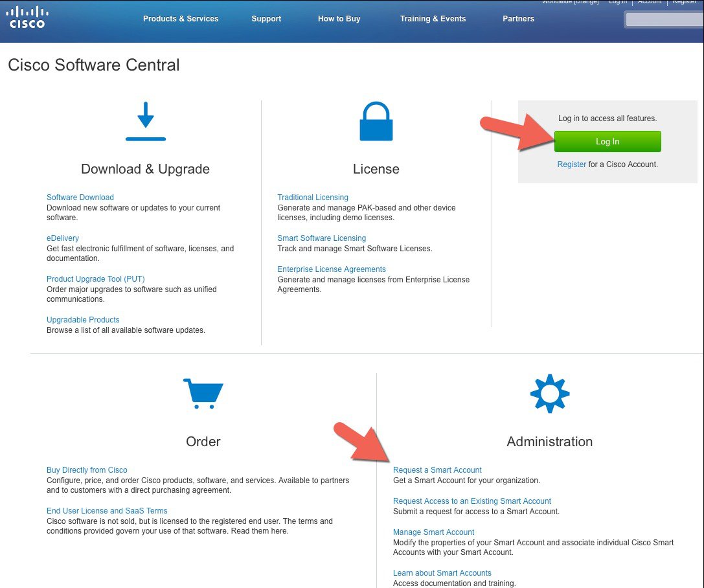704x588 pixels.
Task: Open Product Upgrade Tool (PUT) link
Action: pyautogui.click(x=96, y=278)
